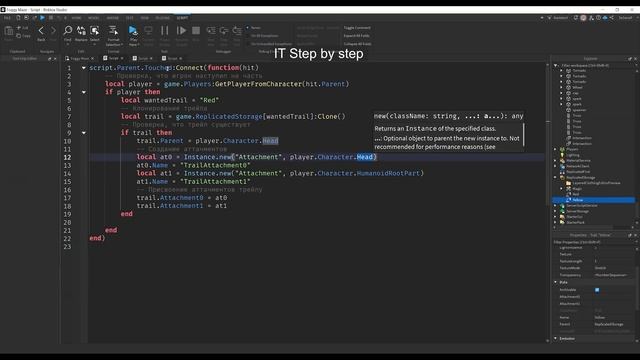
Task: Open the TEST ribbon tab
Action: (x=130, y=18)
